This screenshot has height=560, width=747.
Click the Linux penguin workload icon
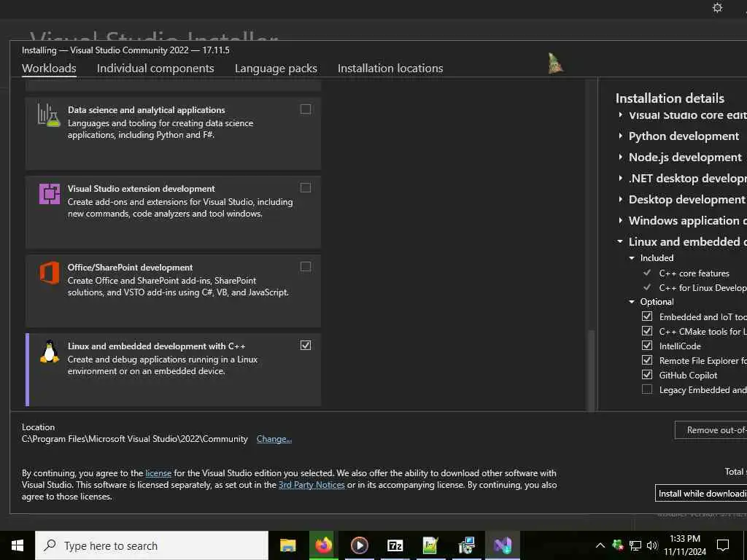49,352
